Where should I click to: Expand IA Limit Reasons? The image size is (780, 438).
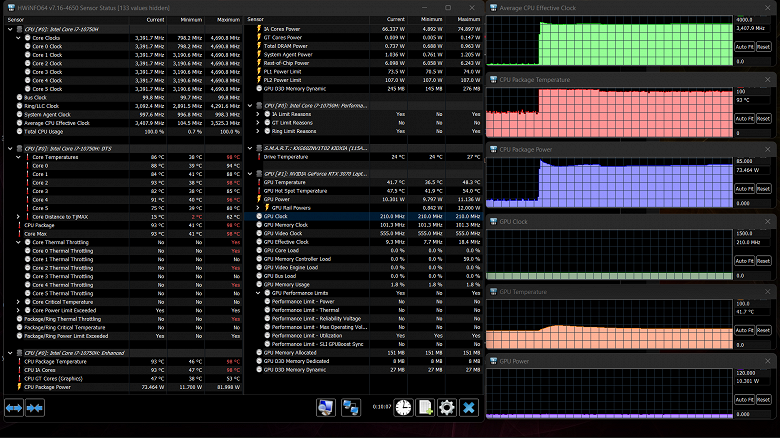pyautogui.click(x=258, y=114)
